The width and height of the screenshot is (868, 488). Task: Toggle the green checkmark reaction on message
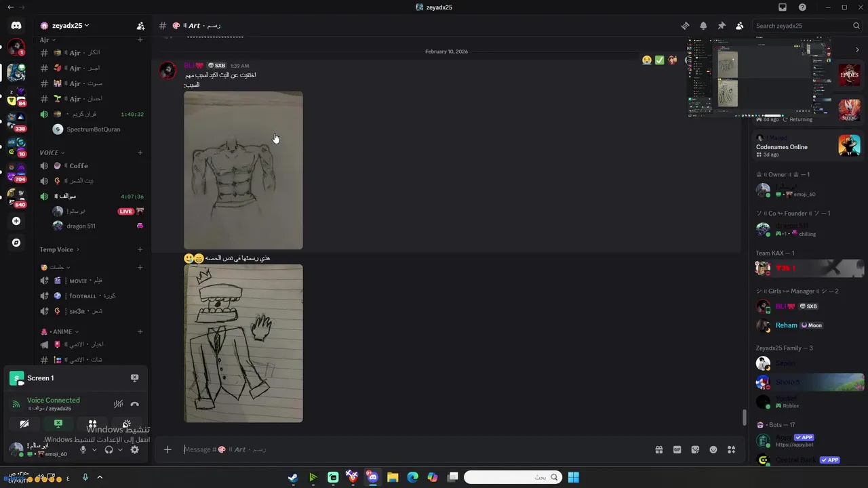[659, 60]
